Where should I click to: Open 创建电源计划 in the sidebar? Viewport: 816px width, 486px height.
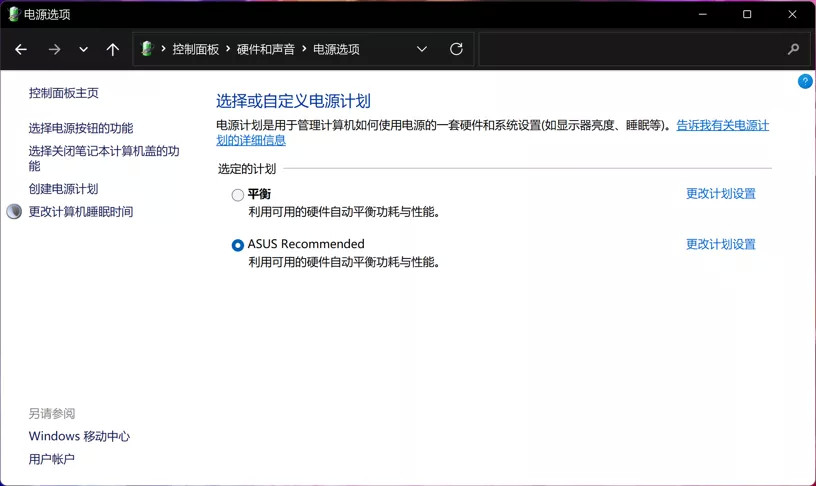pyautogui.click(x=63, y=188)
